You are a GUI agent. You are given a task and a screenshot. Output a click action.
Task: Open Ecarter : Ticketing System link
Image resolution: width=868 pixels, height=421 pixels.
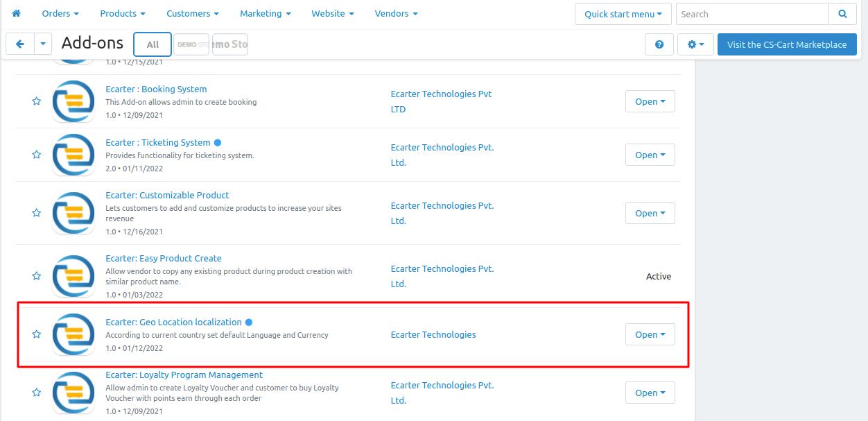(158, 142)
